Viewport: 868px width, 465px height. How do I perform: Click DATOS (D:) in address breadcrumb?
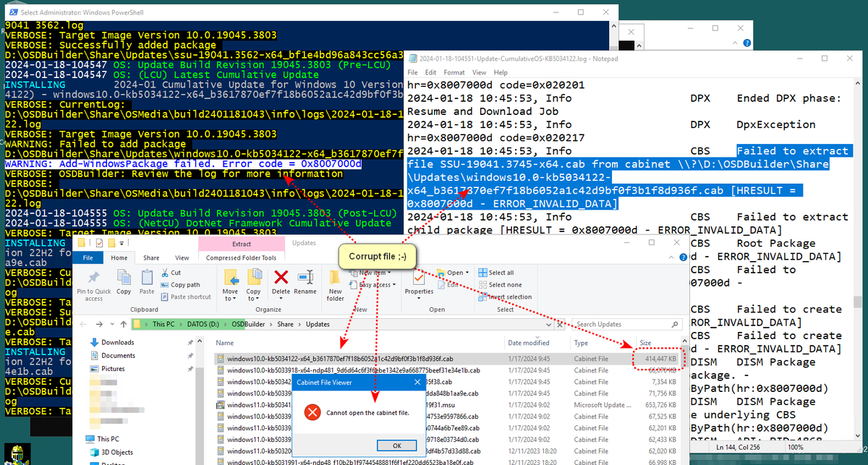pos(203,324)
